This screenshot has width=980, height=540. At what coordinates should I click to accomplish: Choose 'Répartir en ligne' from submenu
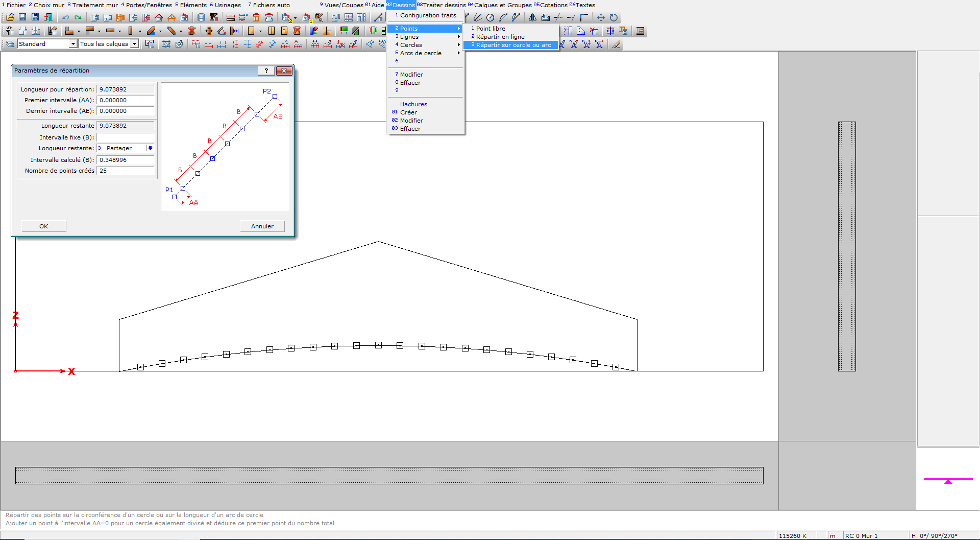(x=500, y=37)
